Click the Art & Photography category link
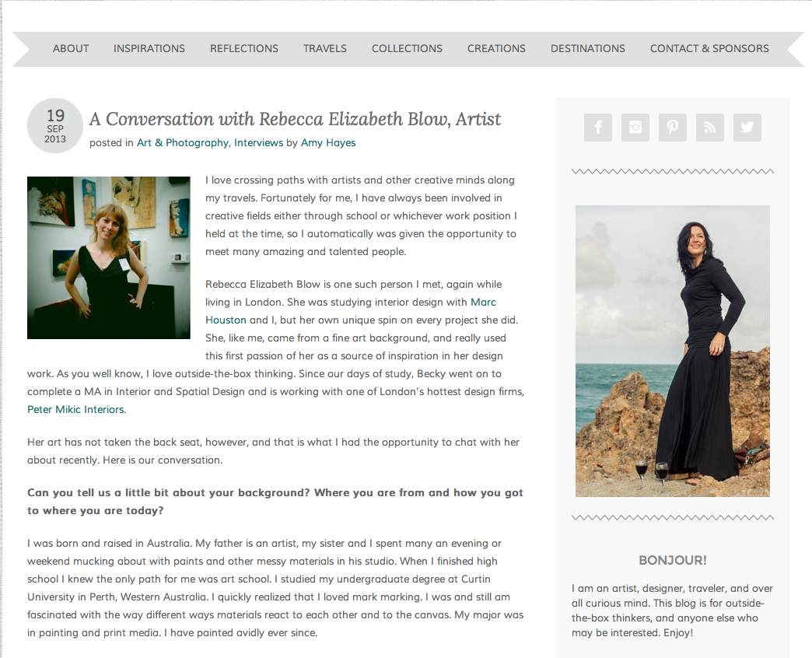The height and width of the screenshot is (658, 812). [x=182, y=143]
